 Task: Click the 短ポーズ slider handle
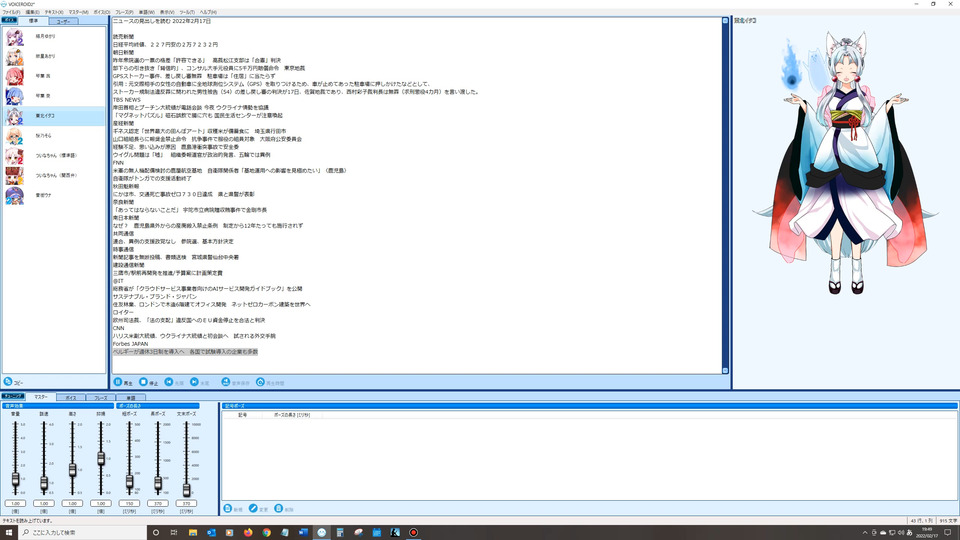(x=129, y=481)
